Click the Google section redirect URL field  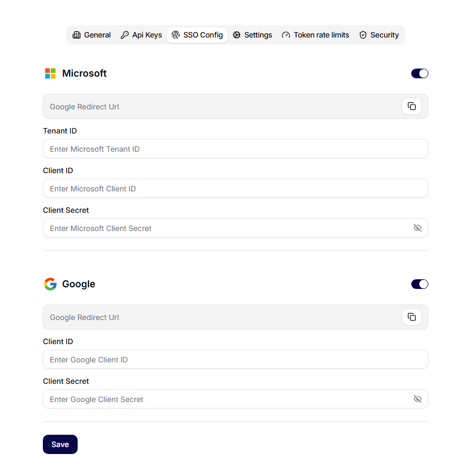click(236, 317)
